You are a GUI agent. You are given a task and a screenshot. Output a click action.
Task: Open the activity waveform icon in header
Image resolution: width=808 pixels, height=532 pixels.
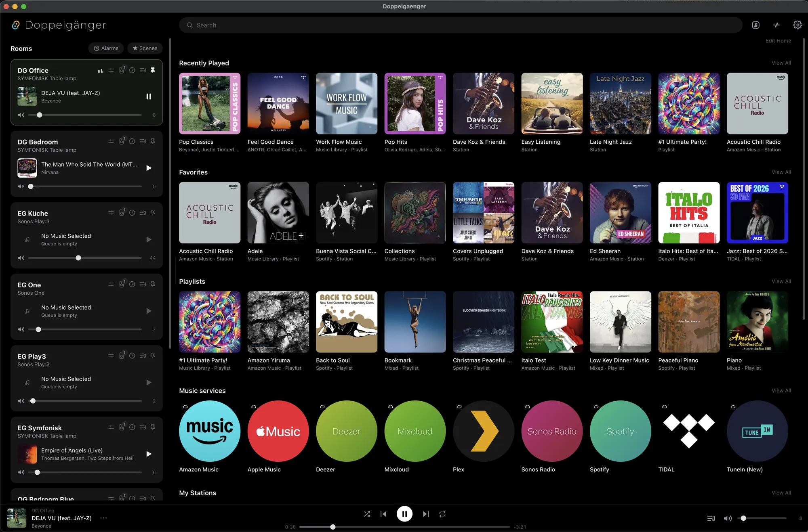[776, 25]
